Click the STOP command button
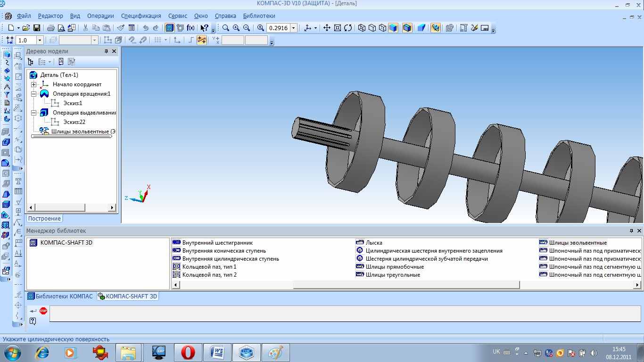Image resolution: width=644 pixels, height=362 pixels. point(43,311)
